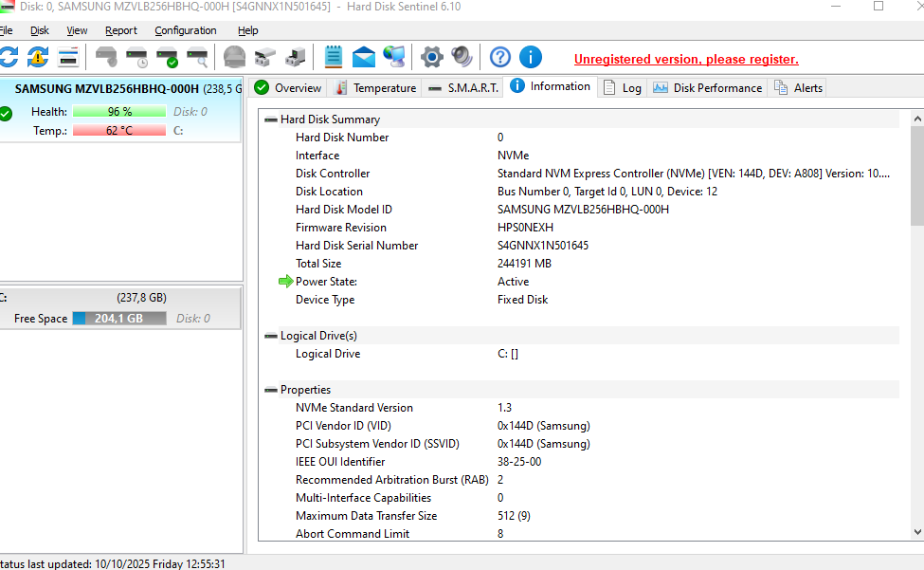Screen dimensions: 924x570
Task: Switch to the S.M.A.R.T. tab
Action: point(462,88)
